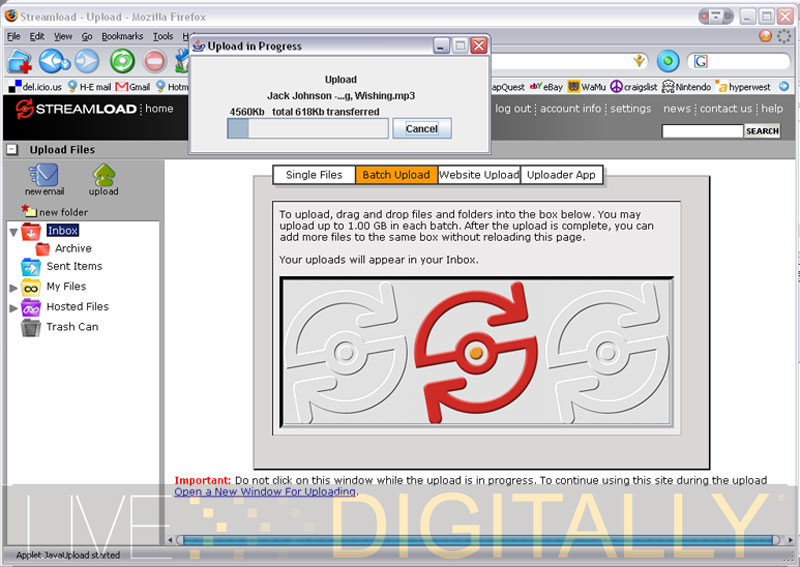The height and width of the screenshot is (567, 800).
Task: Click the green Reload toolbar button
Action: point(122,61)
